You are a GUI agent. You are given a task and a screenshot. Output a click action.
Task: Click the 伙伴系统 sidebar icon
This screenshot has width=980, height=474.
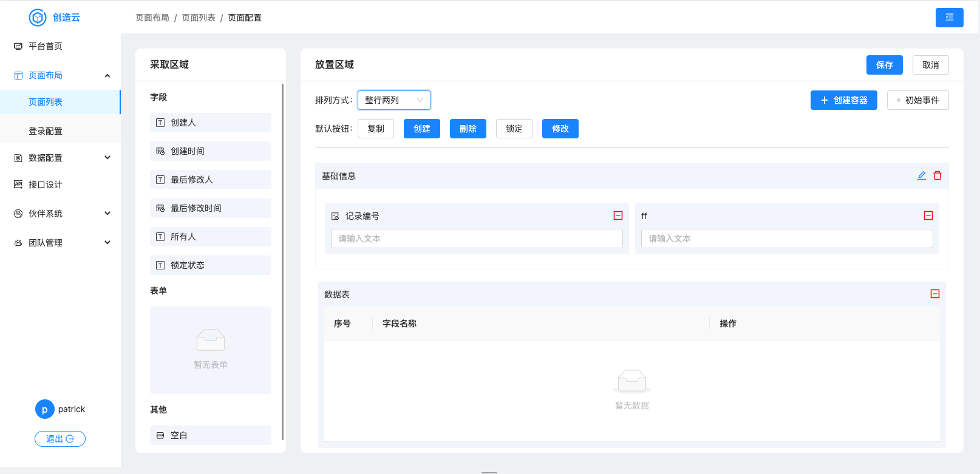18,214
